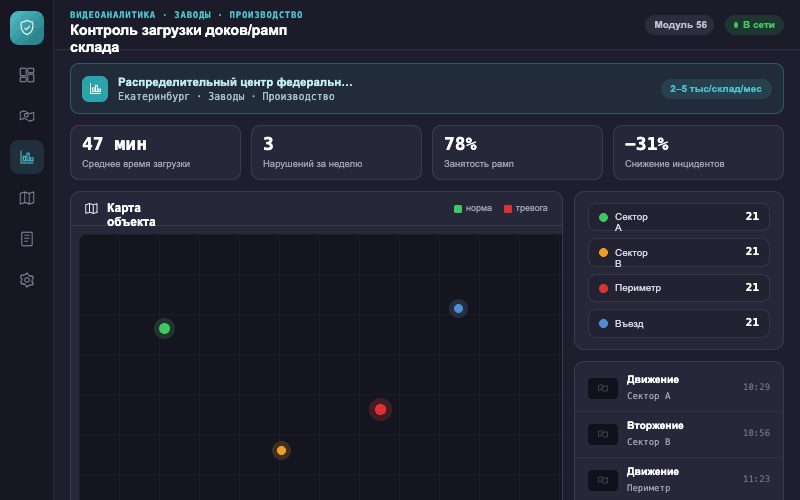Click the Екатеринбург location text
The width and height of the screenshot is (800, 500).
(154, 96)
